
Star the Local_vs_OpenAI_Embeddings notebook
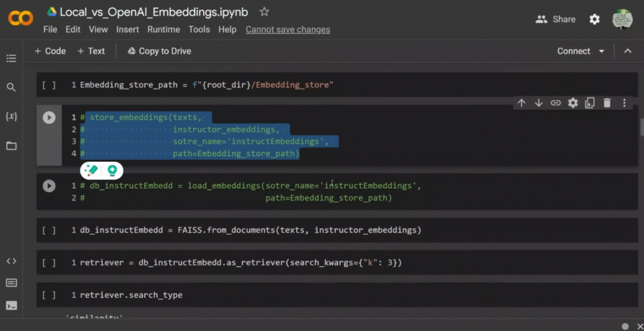[x=265, y=12]
